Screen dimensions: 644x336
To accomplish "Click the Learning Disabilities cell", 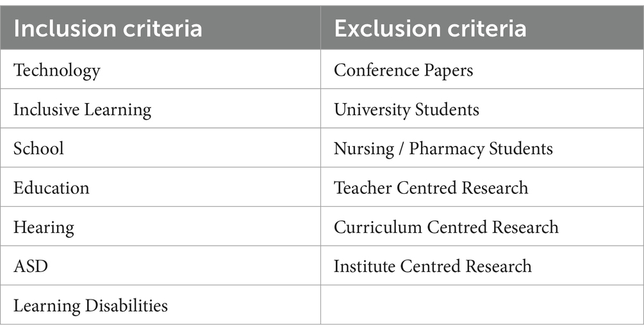I will [160, 305].
